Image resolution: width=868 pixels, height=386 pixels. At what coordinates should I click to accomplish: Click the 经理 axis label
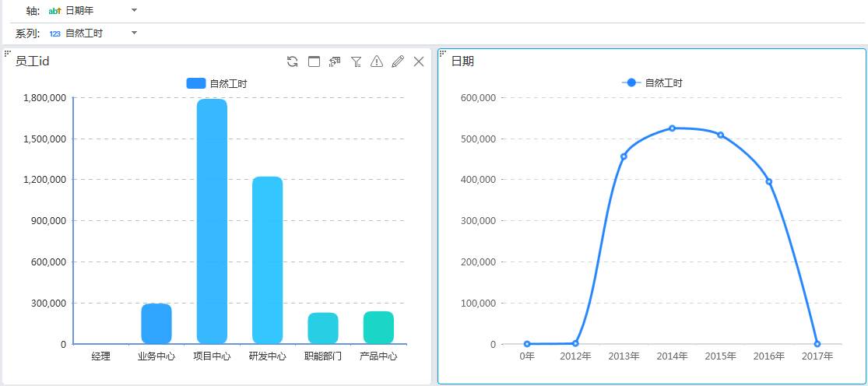pos(100,356)
